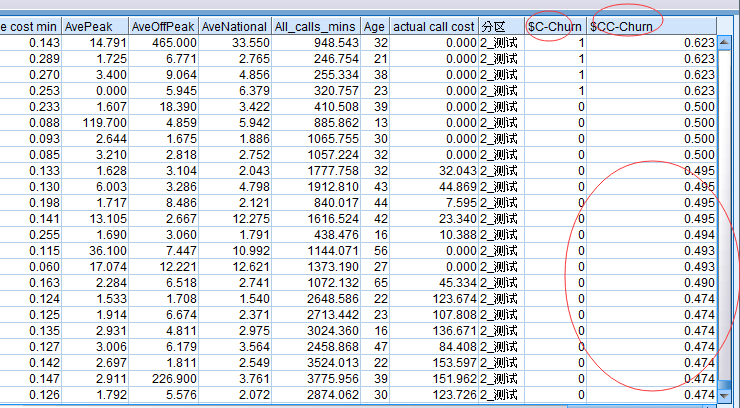Click the scrollbar down arrow
Viewport: 740px width, 408px height.
(x=725, y=397)
